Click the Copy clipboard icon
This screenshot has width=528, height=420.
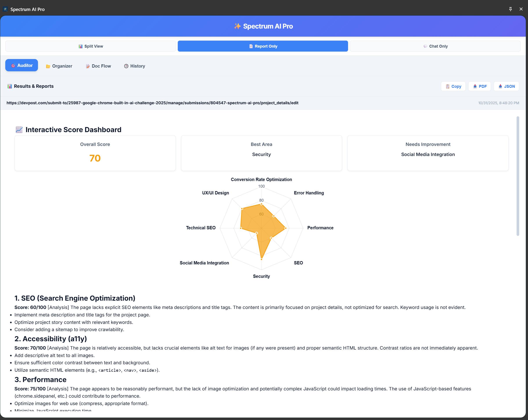click(447, 86)
